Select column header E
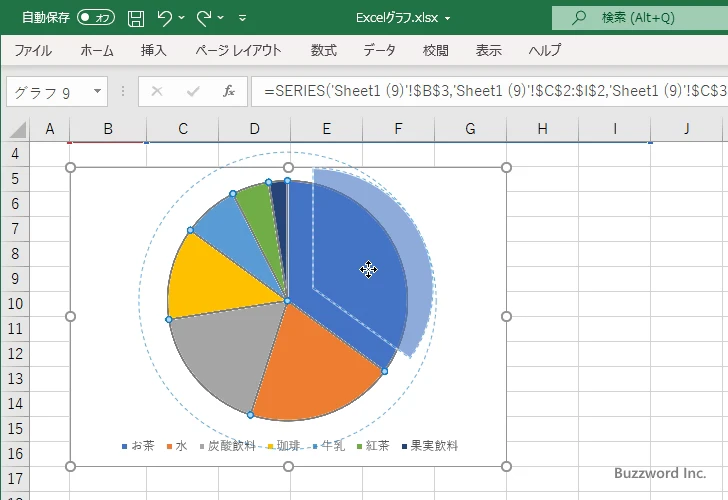This screenshot has width=728, height=500. 326,129
